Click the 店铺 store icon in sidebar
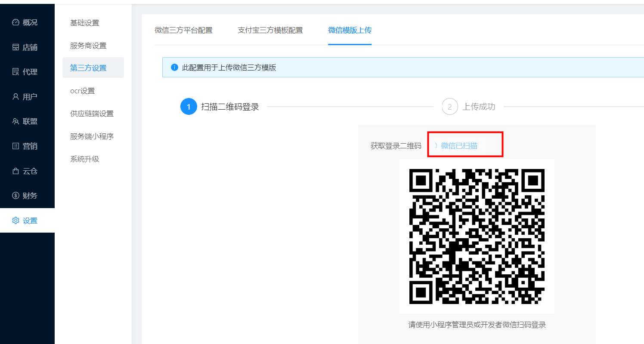 tap(15, 47)
